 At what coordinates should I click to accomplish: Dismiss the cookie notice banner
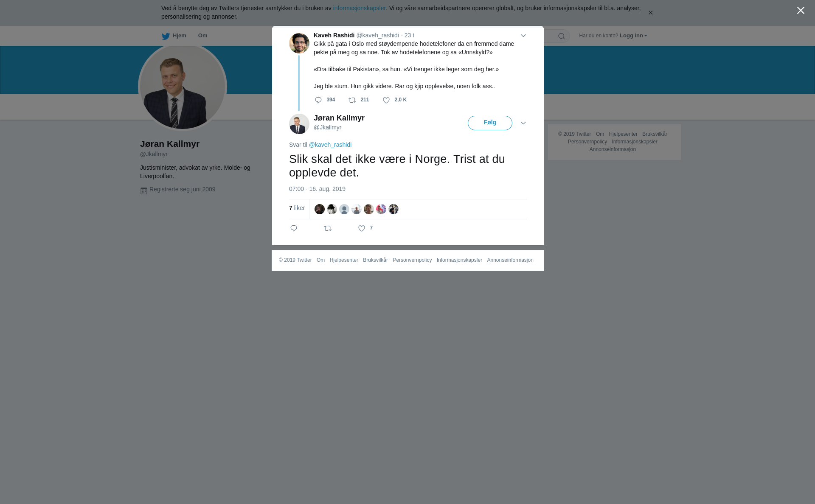pyautogui.click(x=650, y=13)
